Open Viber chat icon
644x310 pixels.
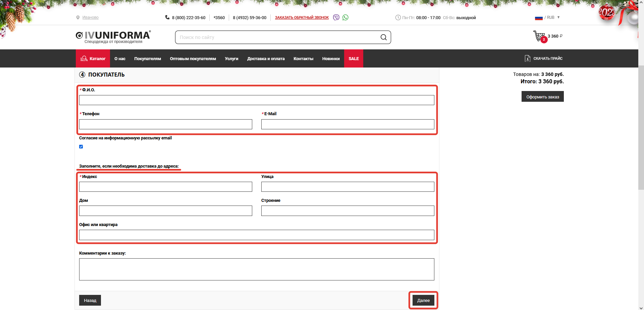336,17
